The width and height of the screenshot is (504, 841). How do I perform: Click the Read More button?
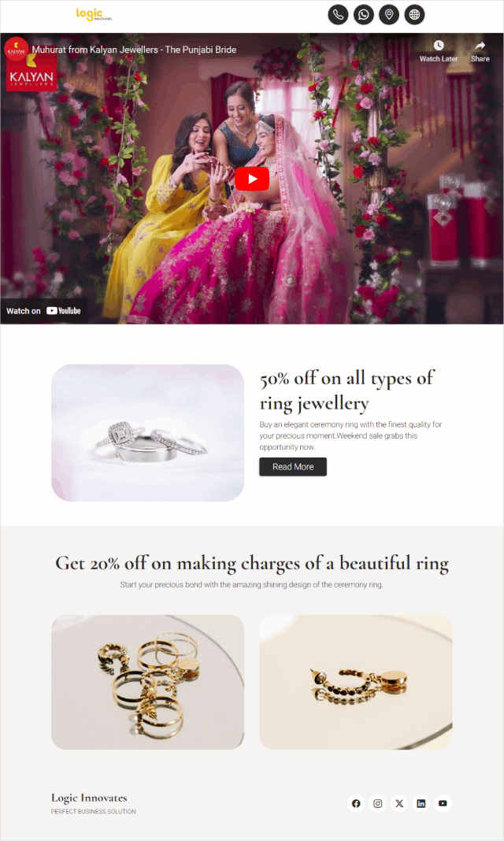293,467
